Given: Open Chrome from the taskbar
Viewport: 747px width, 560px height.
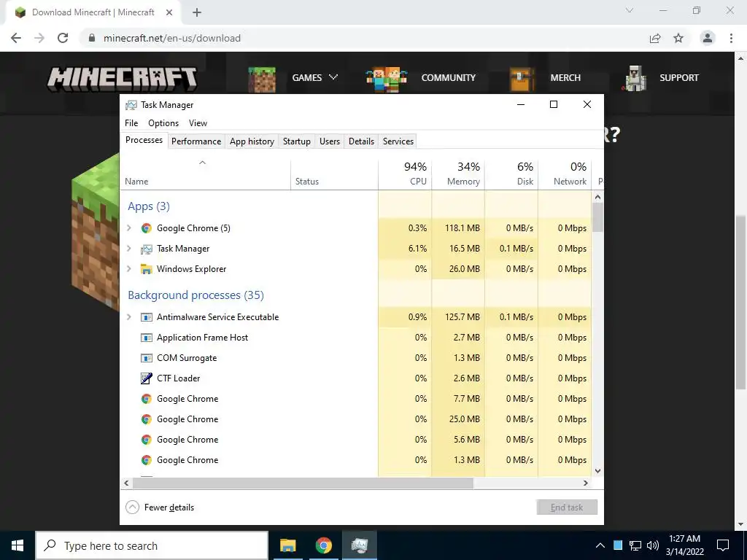Looking at the screenshot, I should [323, 545].
